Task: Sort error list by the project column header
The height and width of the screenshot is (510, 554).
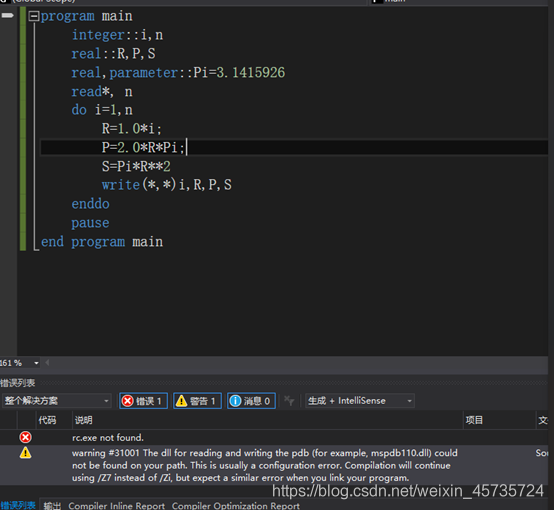Action: [x=499, y=420]
